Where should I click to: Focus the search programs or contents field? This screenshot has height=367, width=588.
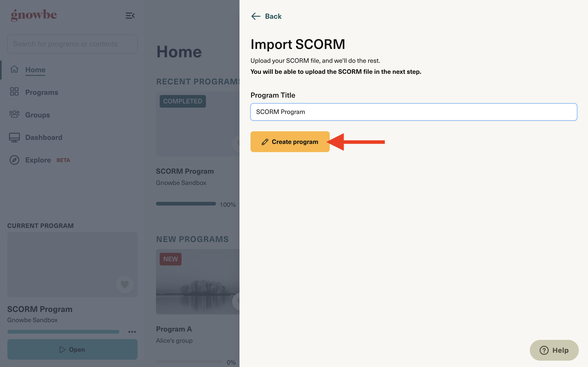click(72, 44)
